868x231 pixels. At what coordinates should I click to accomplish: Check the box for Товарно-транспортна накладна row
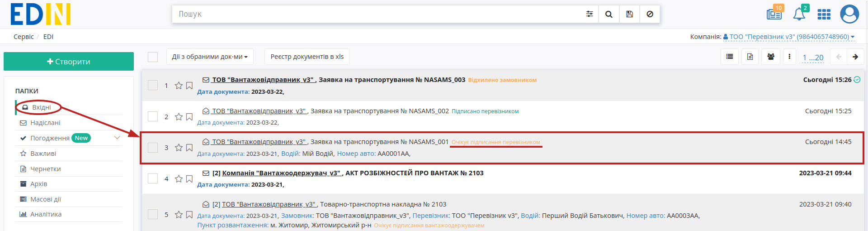pos(153,214)
